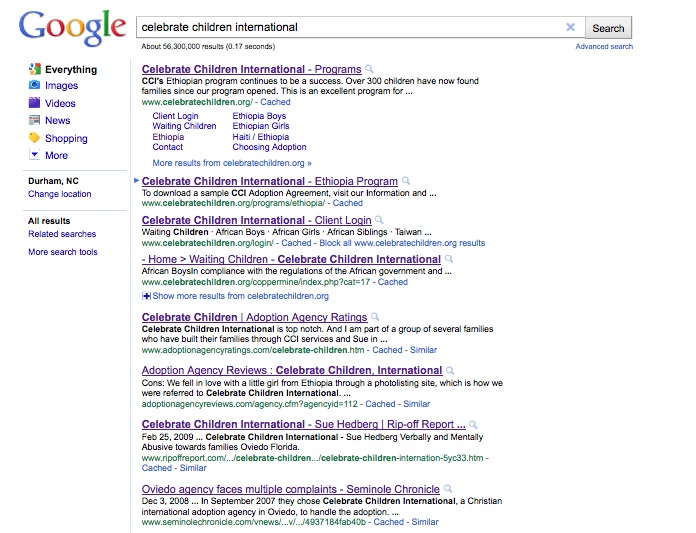Image resolution: width=696 pixels, height=533 pixels.
Task: Open Ethiopia Program result title
Action: (x=269, y=181)
